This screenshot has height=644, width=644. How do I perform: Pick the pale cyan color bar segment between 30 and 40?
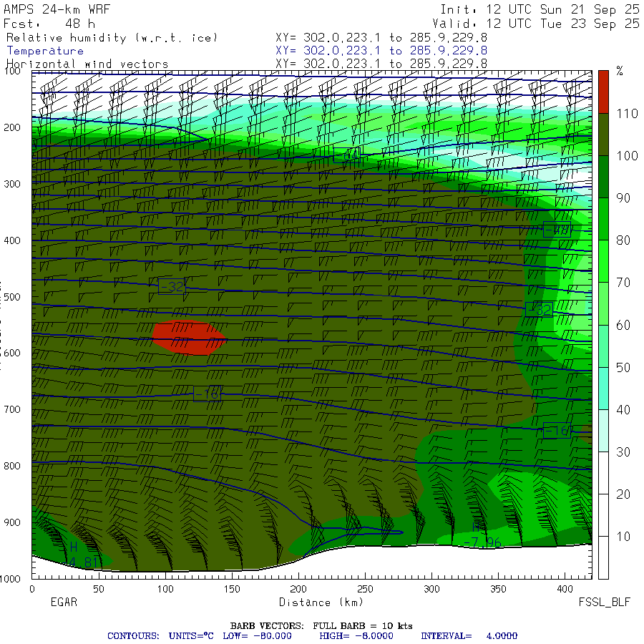point(603,431)
